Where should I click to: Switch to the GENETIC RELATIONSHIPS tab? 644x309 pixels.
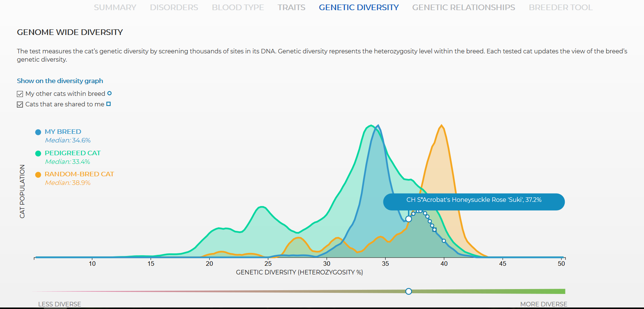(x=463, y=8)
